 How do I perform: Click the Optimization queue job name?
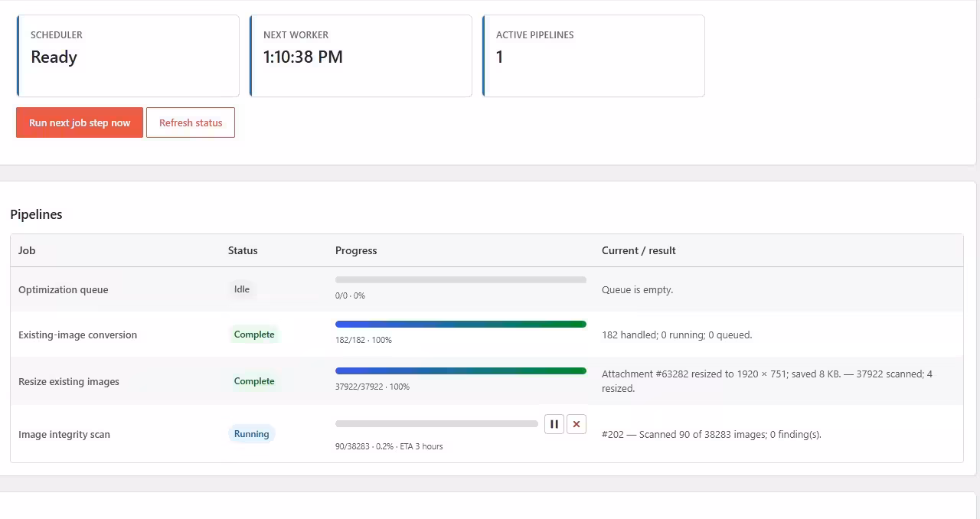(x=64, y=290)
